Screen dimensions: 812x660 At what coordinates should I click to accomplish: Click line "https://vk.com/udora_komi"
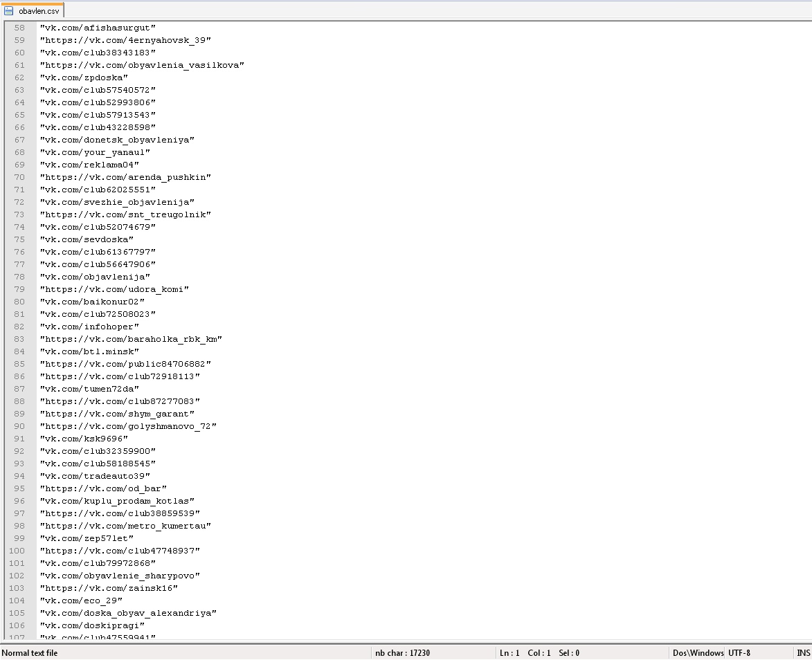[x=114, y=289]
